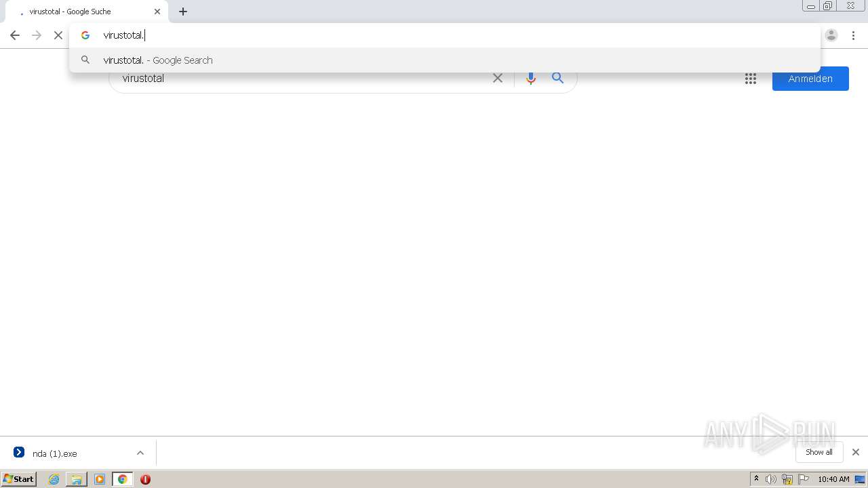The image size is (868, 488).
Task: Launch Internet Explorer from the taskbar
Action: tap(54, 479)
